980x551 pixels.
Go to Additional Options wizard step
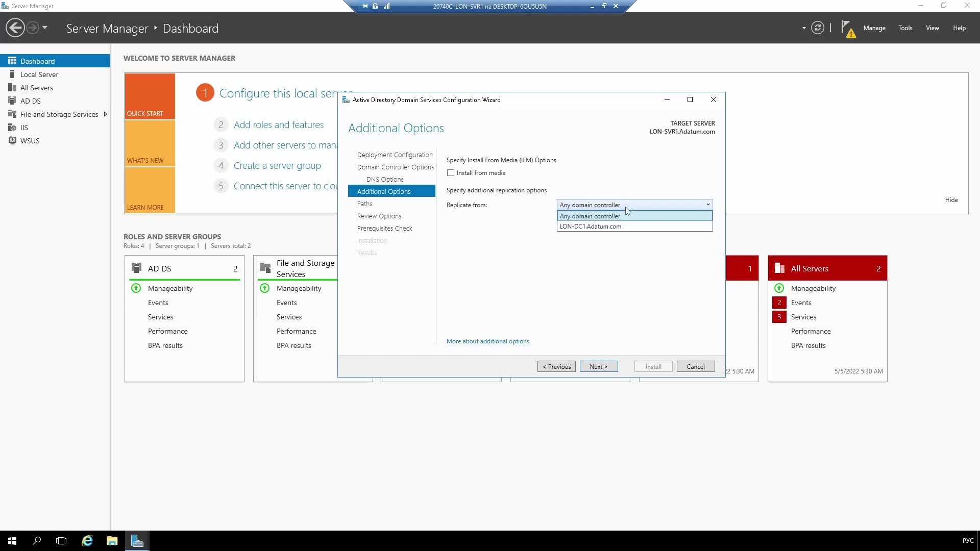click(x=391, y=191)
